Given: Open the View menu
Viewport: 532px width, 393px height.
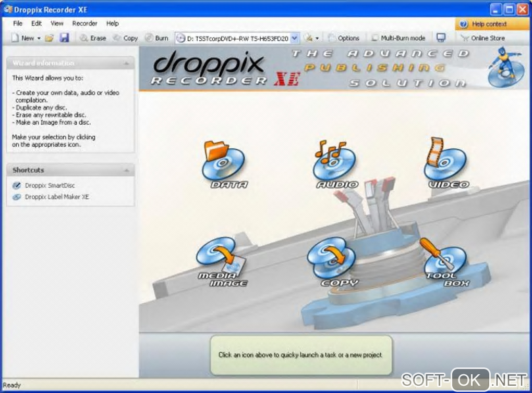Looking at the screenshot, I should pos(57,23).
